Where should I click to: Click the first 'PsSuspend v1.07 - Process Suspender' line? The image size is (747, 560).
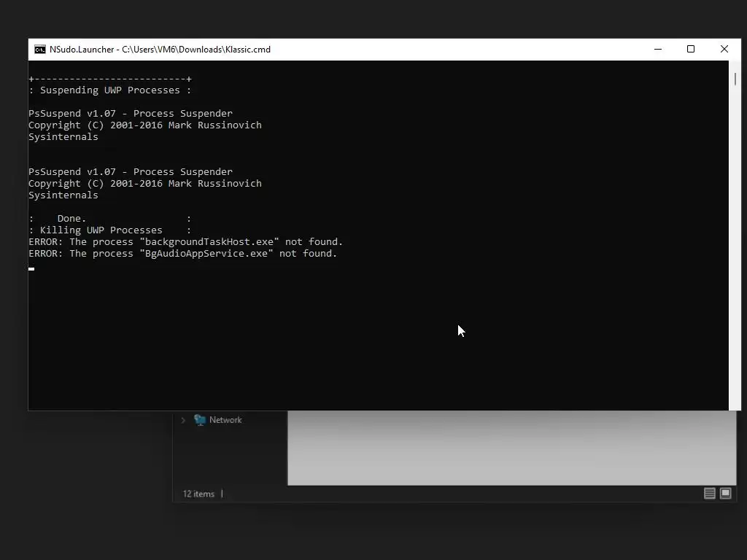131,113
